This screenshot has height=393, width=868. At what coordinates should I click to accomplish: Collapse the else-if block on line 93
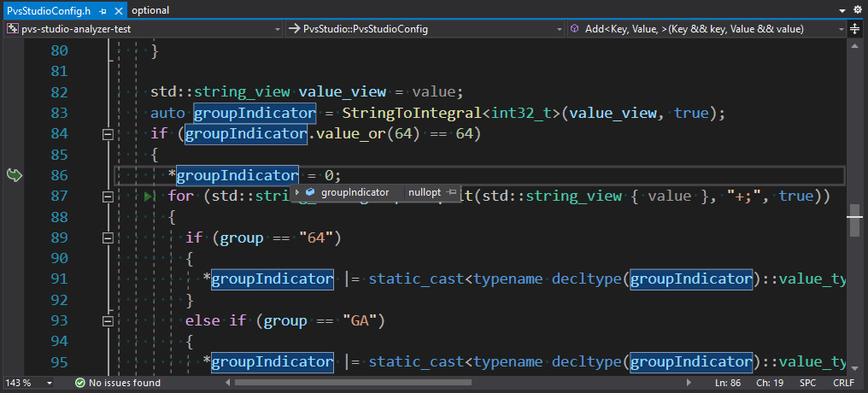108,321
